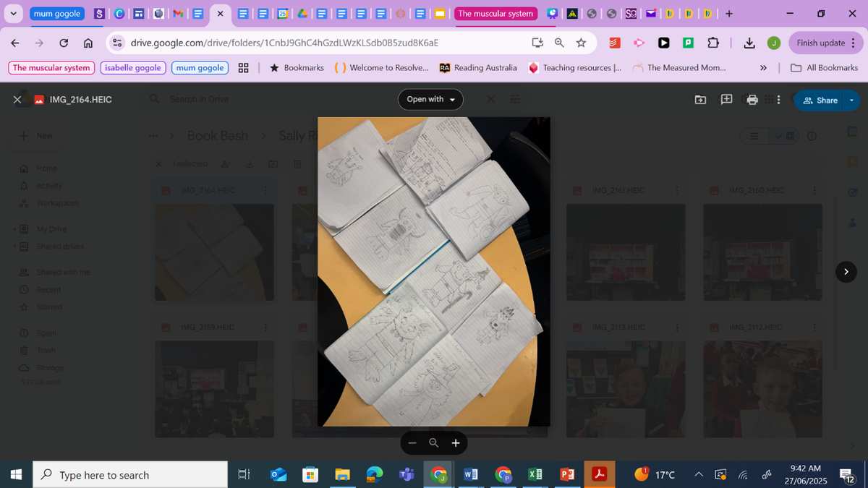Close the active browser tab
Viewport: 868px width, 488px height.
click(221, 13)
